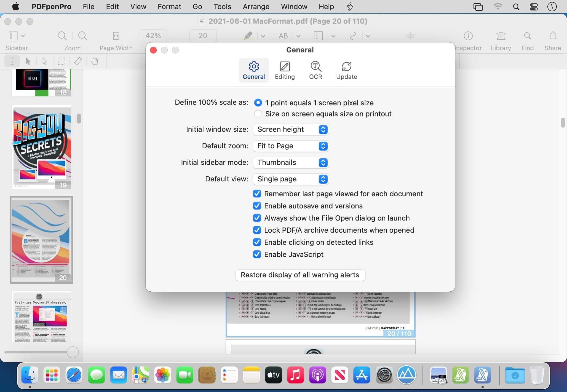Expand the Sidebar options chevron
This screenshot has width=567, height=392.
(x=23, y=36)
